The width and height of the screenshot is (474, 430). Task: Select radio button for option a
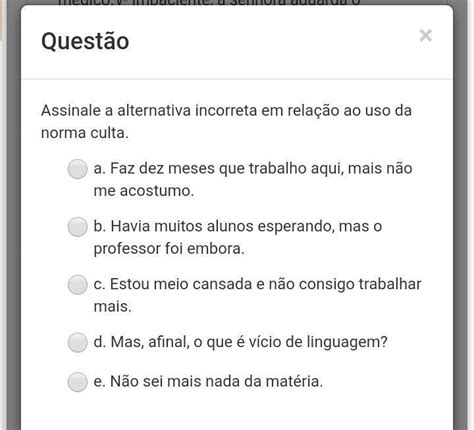click(x=77, y=169)
